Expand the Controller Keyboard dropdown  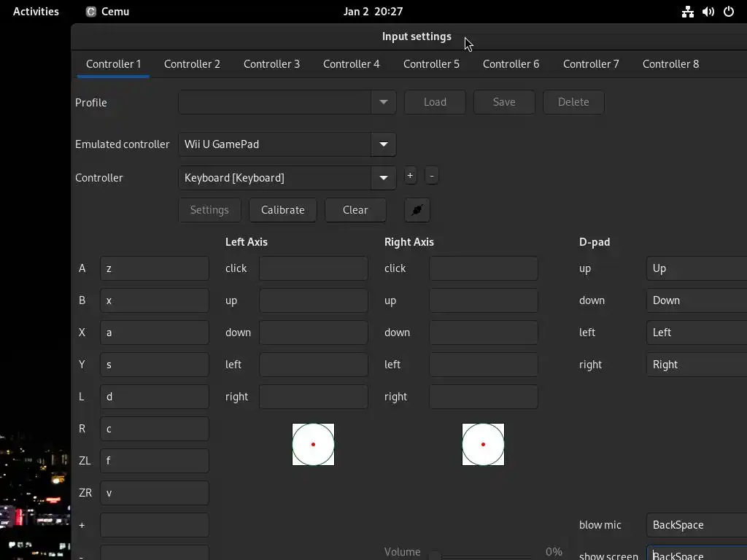(x=384, y=178)
